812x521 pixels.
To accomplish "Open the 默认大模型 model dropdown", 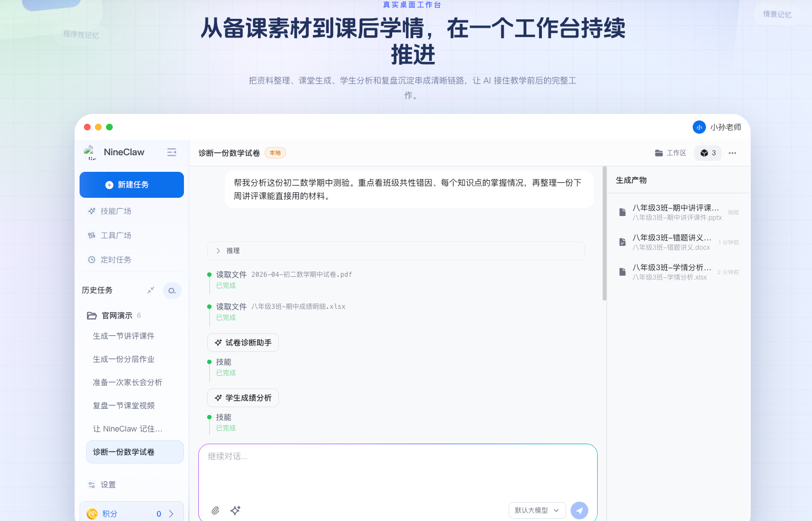I will [537, 511].
